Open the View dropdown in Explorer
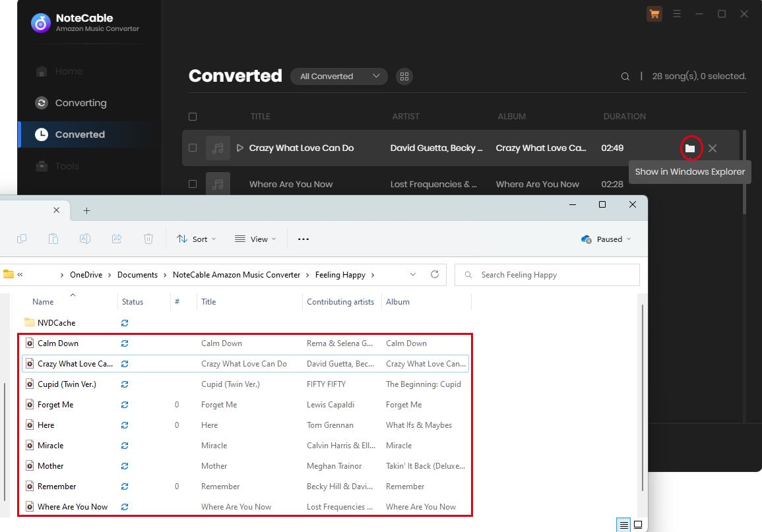This screenshot has width=762, height=532. [255, 239]
